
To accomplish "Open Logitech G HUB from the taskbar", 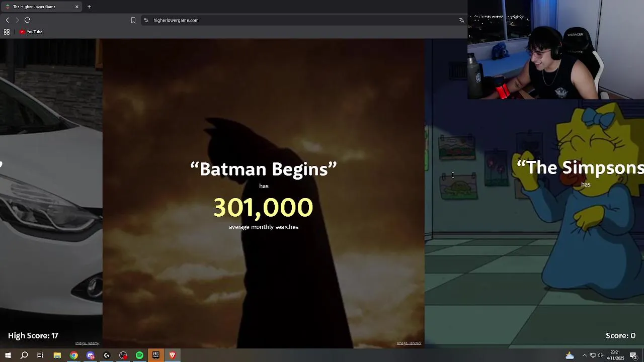I will [x=107, y=355].
